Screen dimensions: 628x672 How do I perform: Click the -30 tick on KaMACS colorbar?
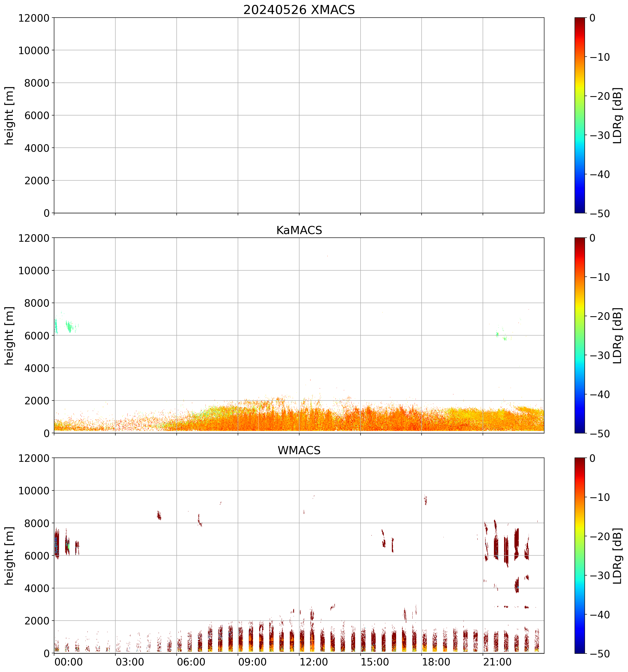pyautogui.click(x=600, y=355)
